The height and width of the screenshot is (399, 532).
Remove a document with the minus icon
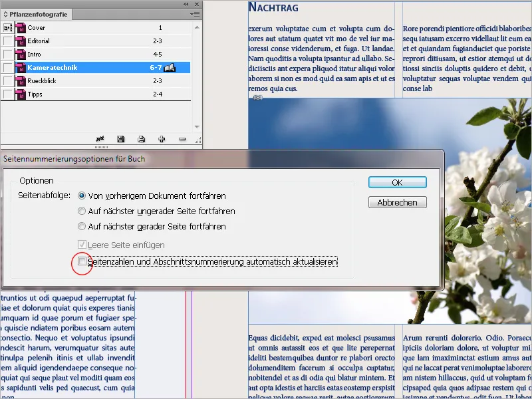point(182,139)
